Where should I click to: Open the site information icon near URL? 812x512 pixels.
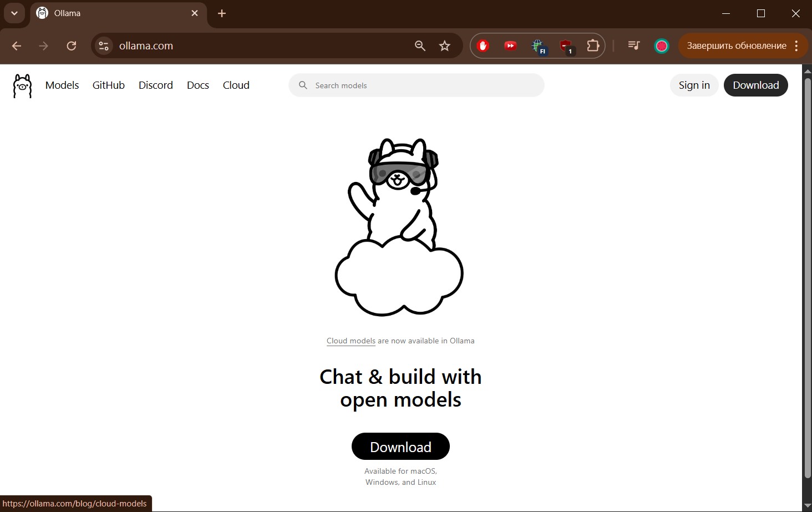(x=104, y=46)
